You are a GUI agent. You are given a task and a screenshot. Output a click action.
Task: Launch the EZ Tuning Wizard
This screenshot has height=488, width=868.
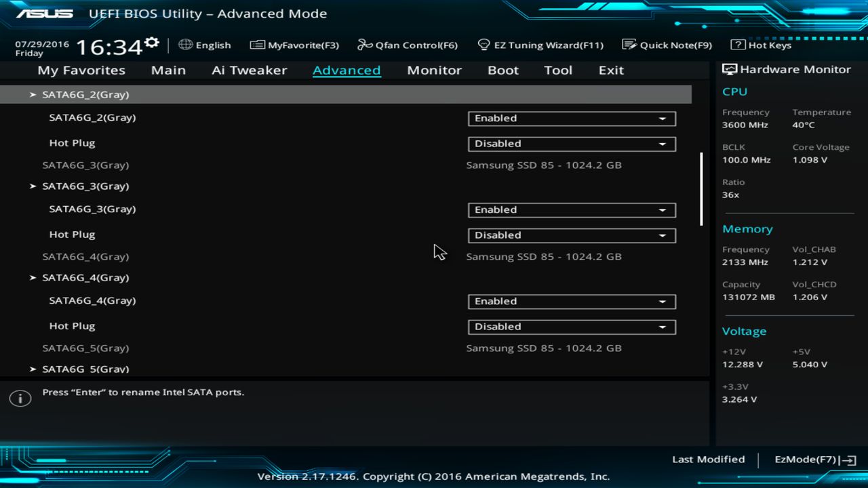(x=540, y=45)
